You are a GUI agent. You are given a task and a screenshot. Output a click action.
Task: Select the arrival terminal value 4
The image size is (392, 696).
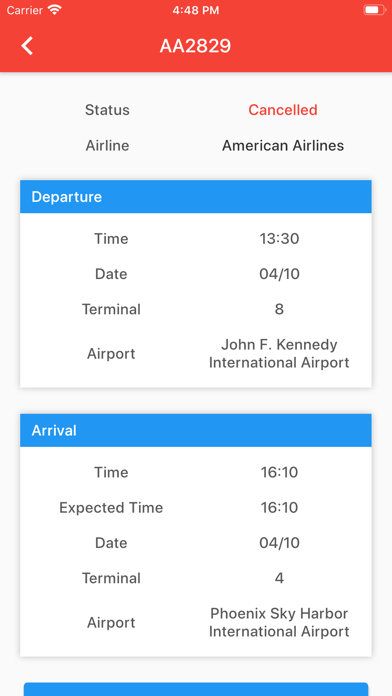click(279, 578)
